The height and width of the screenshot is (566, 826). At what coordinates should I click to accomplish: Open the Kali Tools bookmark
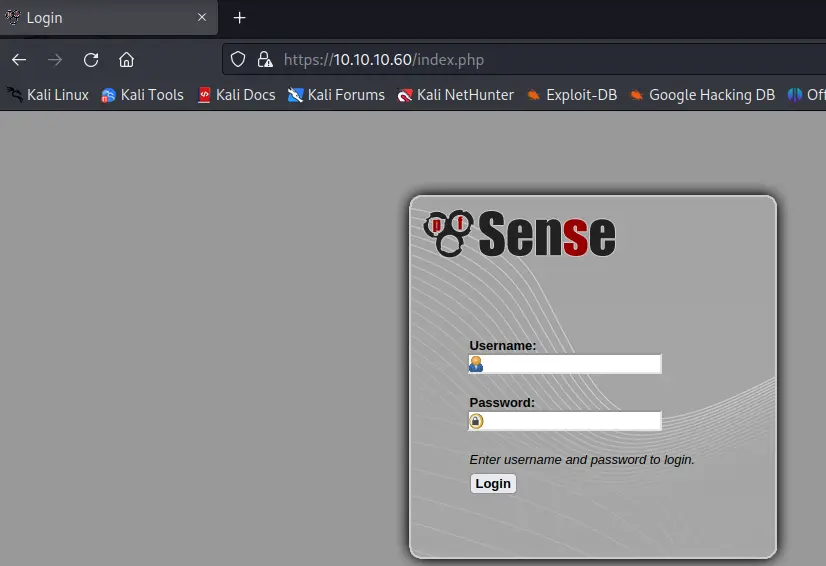pyautogui.click(x=142, y=95)
